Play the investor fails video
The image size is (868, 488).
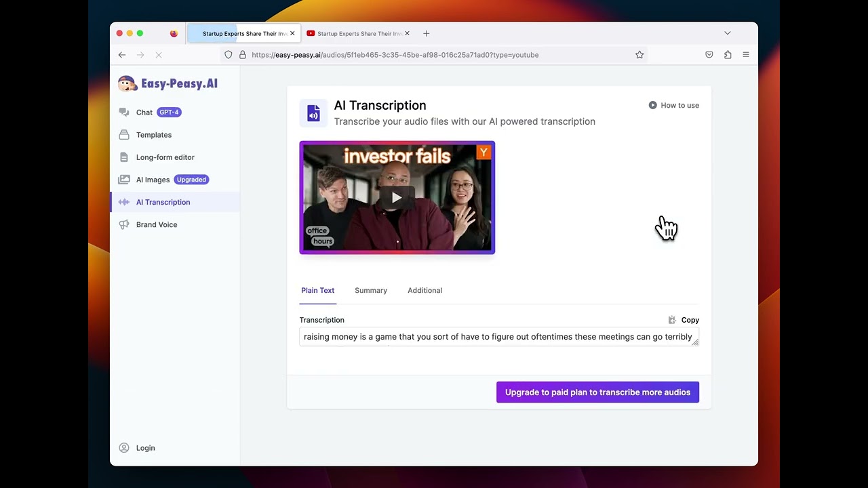(x=397, y=198)
